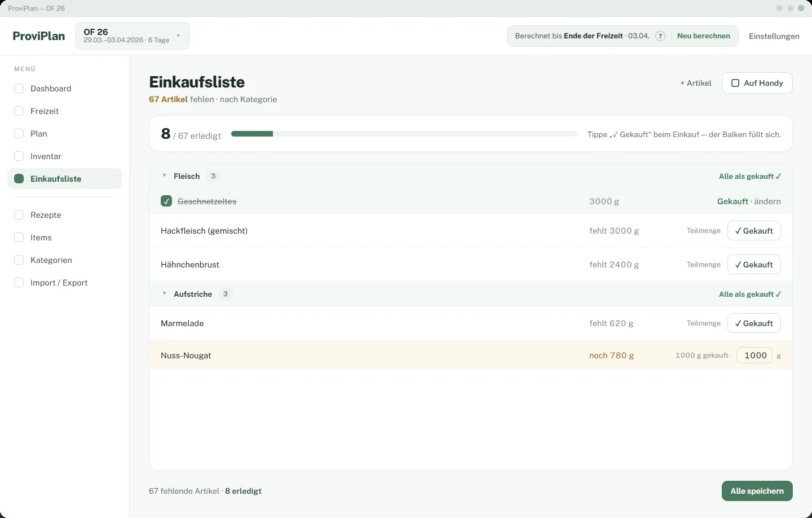812x518 pixels.
Task: Collapse the Aufstriche category
Action: pyautogui.click(x=165, y=294)
